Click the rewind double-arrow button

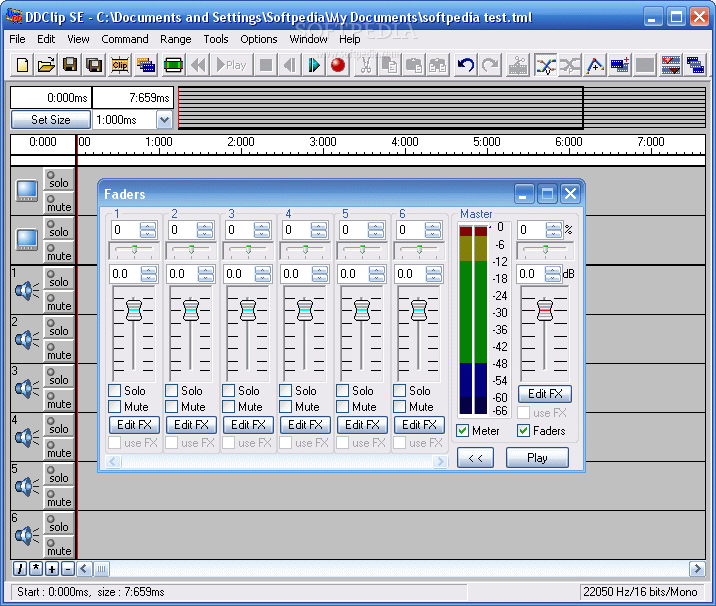(198, 65)
